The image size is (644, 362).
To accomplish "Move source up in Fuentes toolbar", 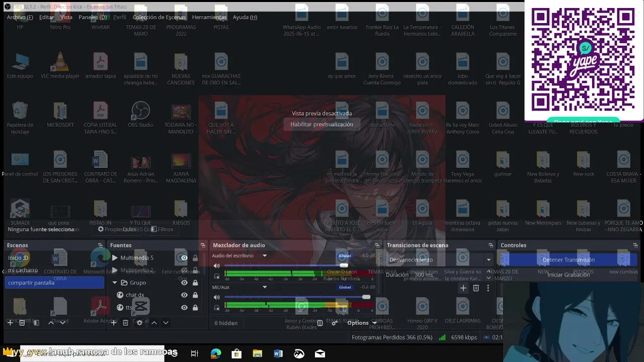I will [x=154, y=323].
